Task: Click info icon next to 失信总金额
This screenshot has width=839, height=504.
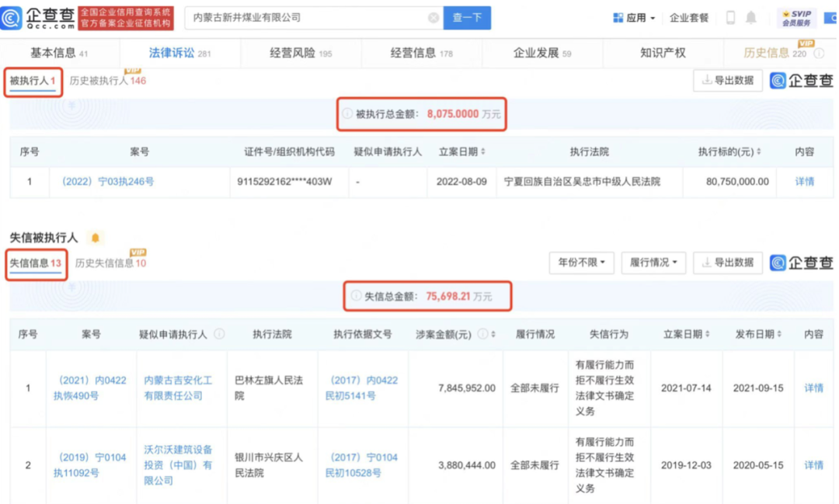Action: pyautogui.click(x=357, y=296)
